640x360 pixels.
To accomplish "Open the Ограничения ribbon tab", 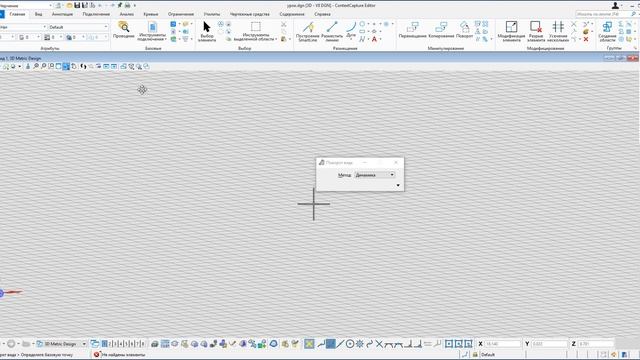I will tap(181, 14).
